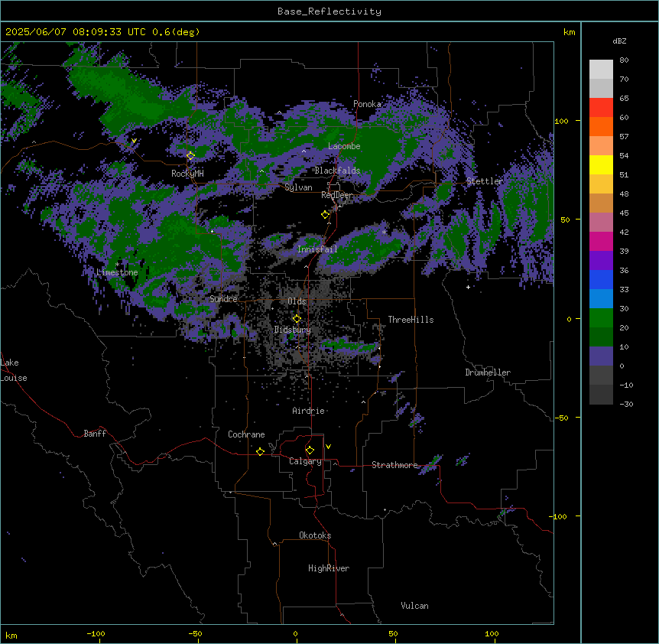This screenshot has height=644, width=659.
Task: Click the -100 tick on horizontal axis
Action: pos(96,633)
